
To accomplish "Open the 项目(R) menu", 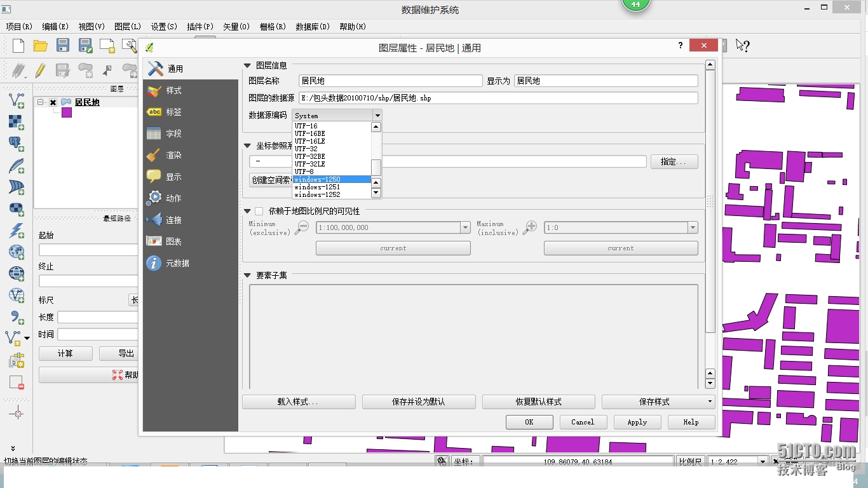I will (x=19, y=27).
